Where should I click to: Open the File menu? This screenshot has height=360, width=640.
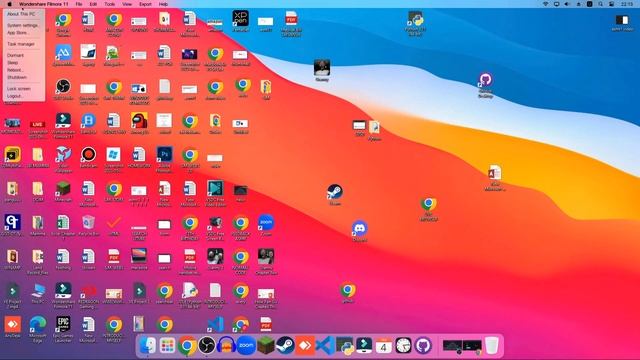pyautogui.click(x=79, y=4)
